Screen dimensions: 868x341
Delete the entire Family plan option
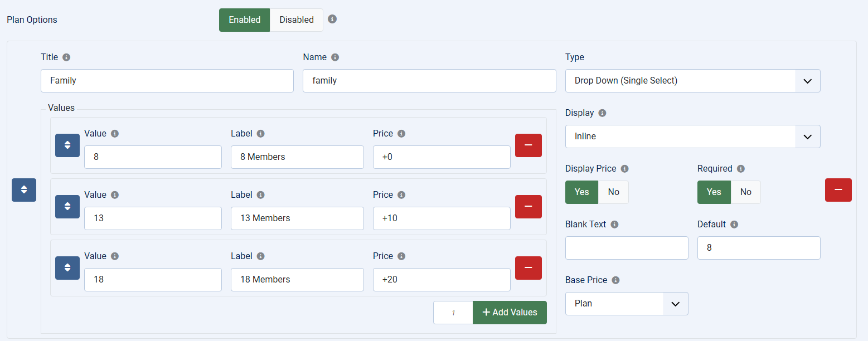(x=838, y=190)
